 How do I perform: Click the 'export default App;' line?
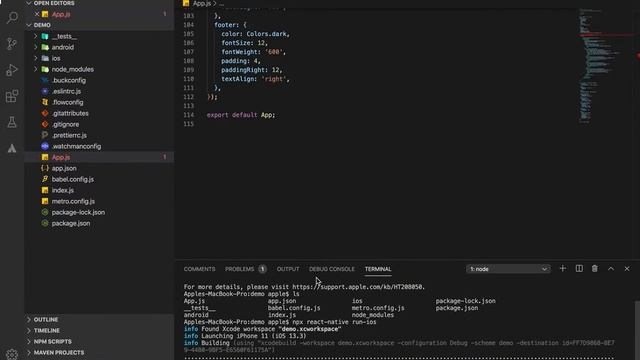click(241, 115)
